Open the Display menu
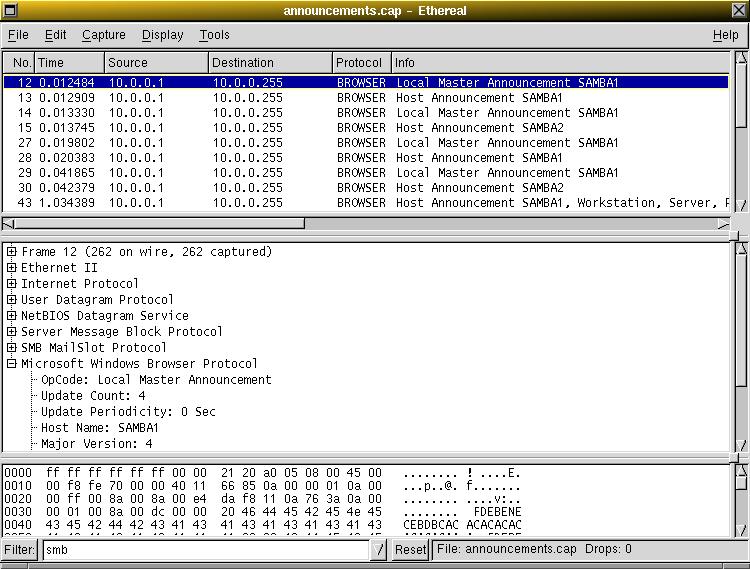Viewport: 750px width, 569px height. (x=163, y=35)
